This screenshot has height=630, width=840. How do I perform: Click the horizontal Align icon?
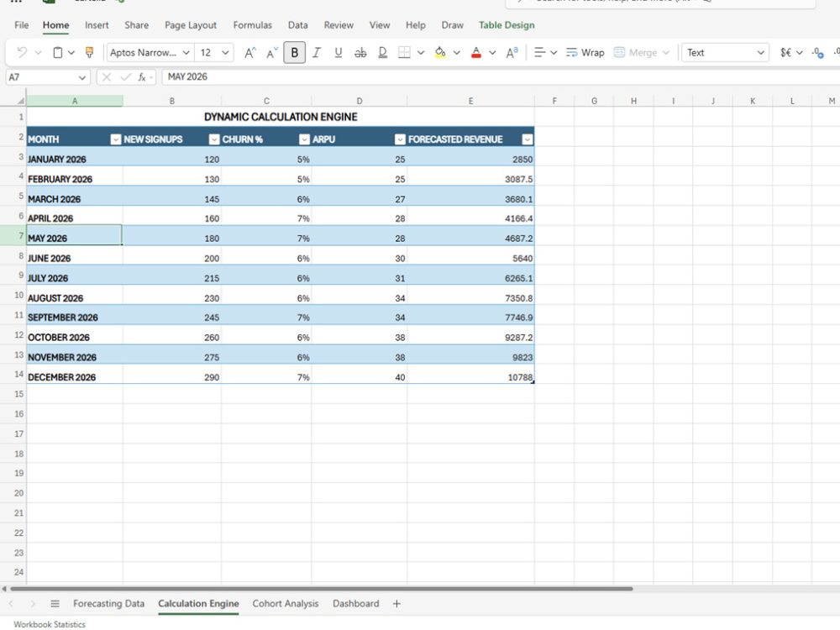point(539,52)
